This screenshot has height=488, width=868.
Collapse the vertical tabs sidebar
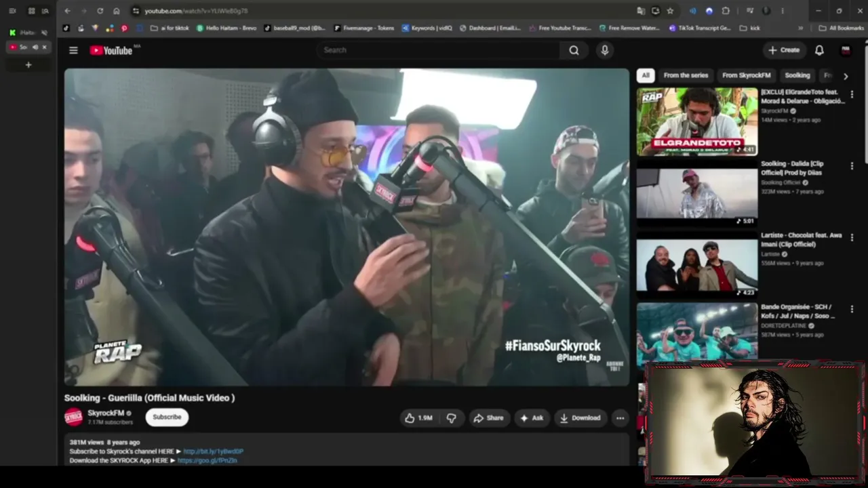click(12, 11)
